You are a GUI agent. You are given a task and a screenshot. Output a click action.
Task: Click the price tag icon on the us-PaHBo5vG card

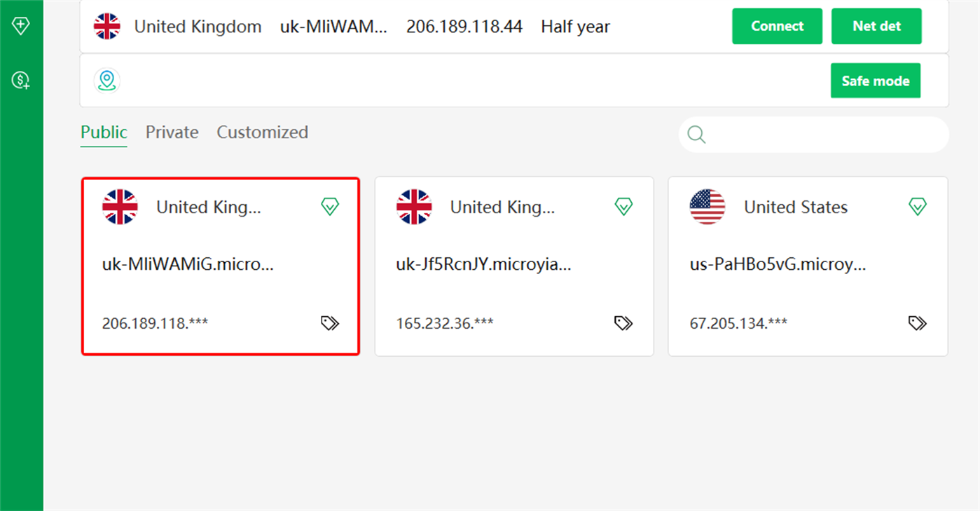point(917,322)
